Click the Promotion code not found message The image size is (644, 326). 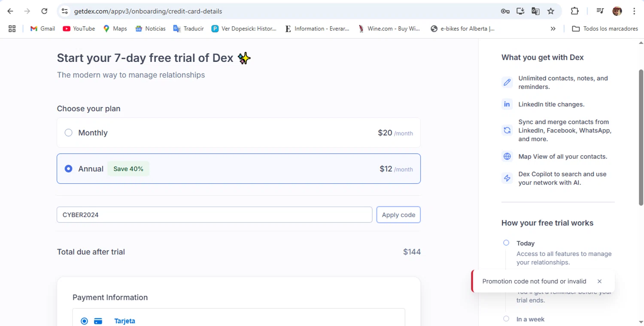[x=534, y=281]
